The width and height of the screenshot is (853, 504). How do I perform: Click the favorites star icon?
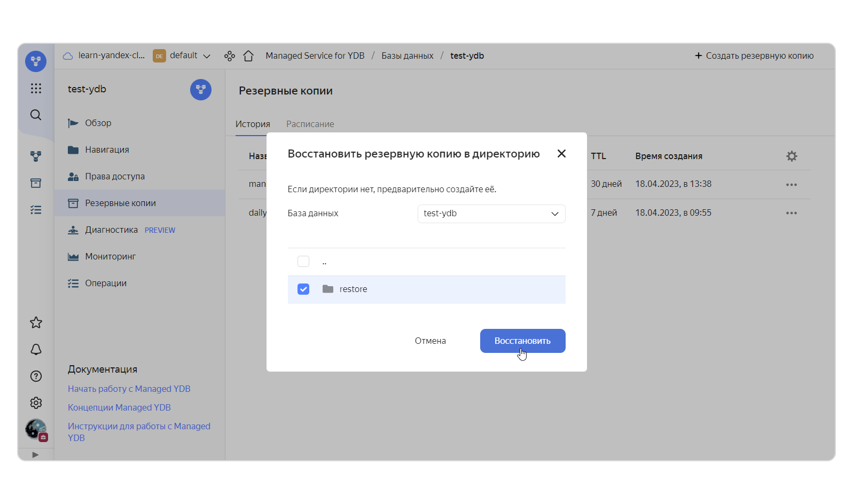tap(36, 322)
